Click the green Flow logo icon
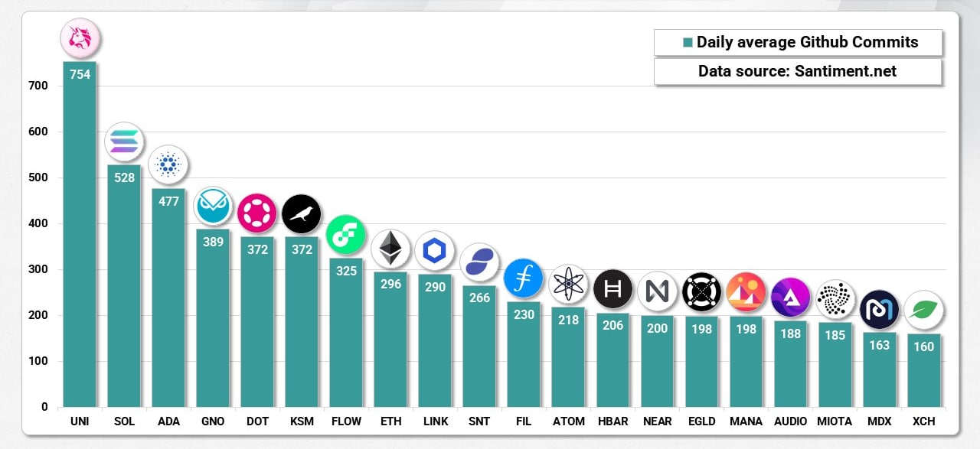Viewport: 980px width, 449px height. (346, 234)
